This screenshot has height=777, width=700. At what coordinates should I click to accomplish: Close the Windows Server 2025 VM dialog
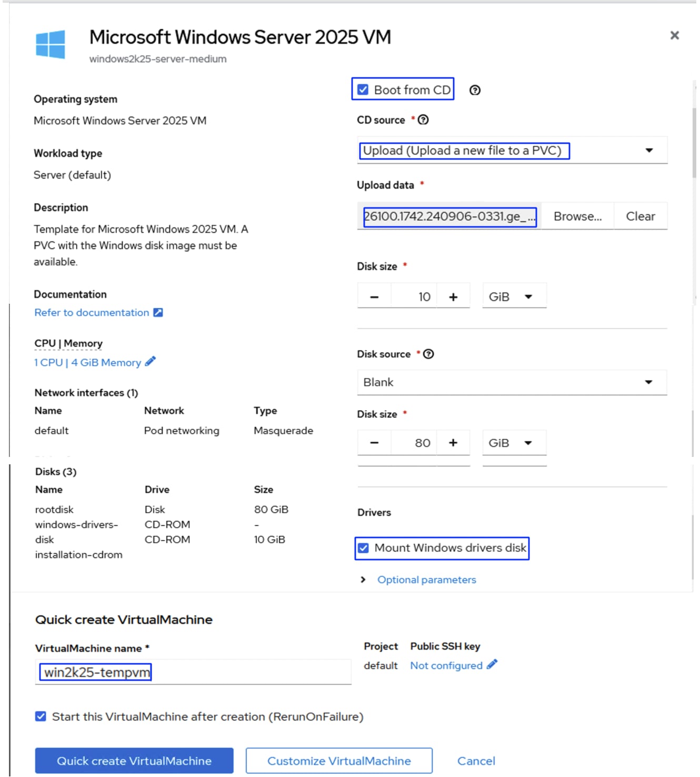click(674, 35)
